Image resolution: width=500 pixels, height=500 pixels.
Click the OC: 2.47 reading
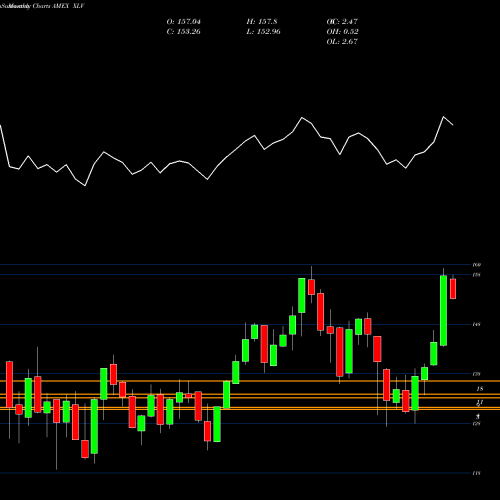[342, 22]
